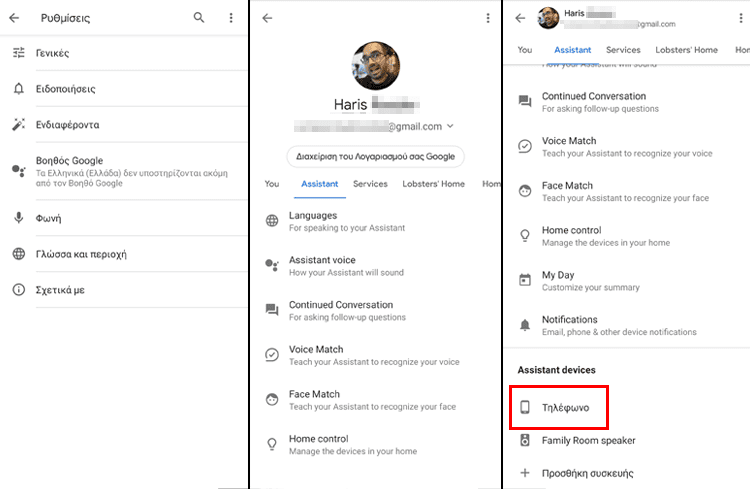Tap Face Match face icon in right panel
The image size is (750, 489).
(x=525, y=190)
